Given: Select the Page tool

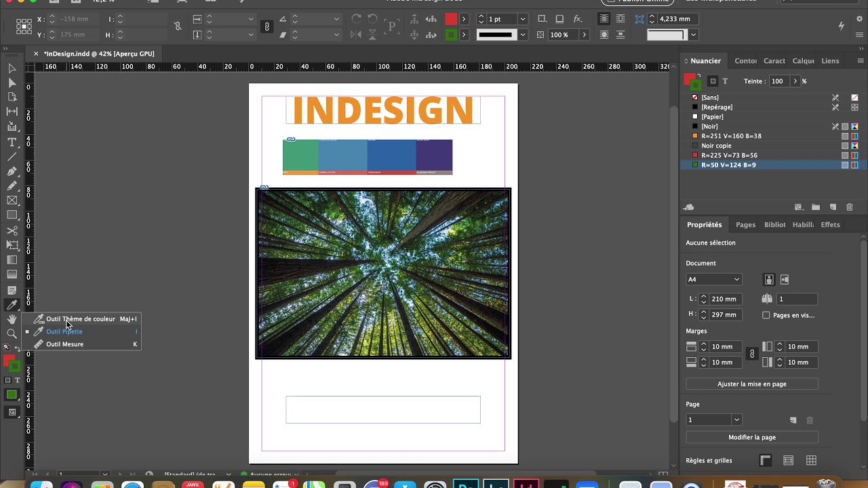Looking at the screenshot, I should [x=12, y=97].
